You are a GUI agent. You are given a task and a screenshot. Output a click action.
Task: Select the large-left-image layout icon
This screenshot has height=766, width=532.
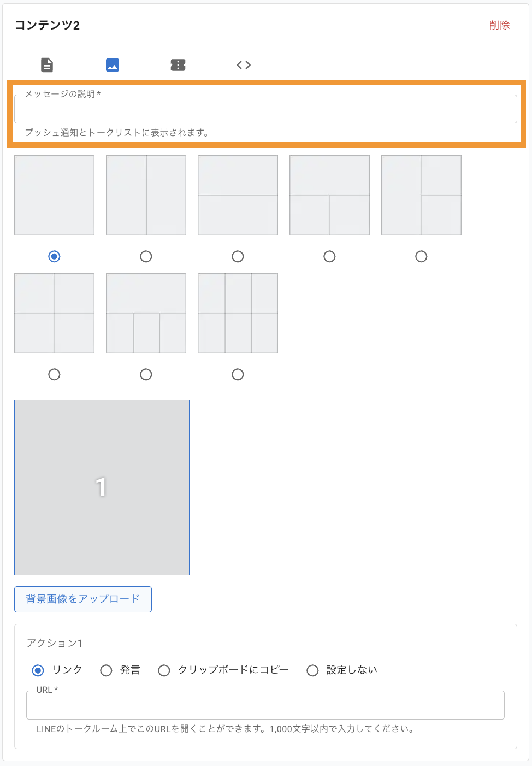click(421, 195)
